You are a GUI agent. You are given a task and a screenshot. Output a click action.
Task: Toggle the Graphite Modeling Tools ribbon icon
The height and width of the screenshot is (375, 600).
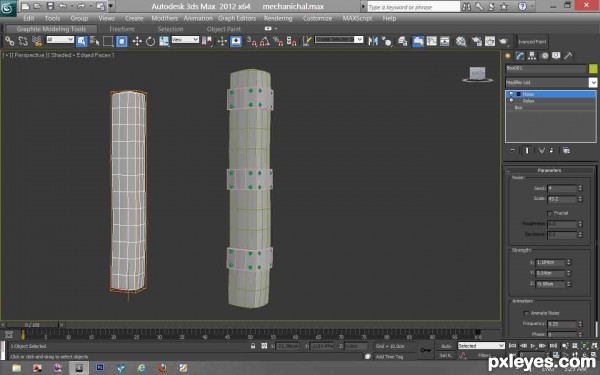coord(418,41)
